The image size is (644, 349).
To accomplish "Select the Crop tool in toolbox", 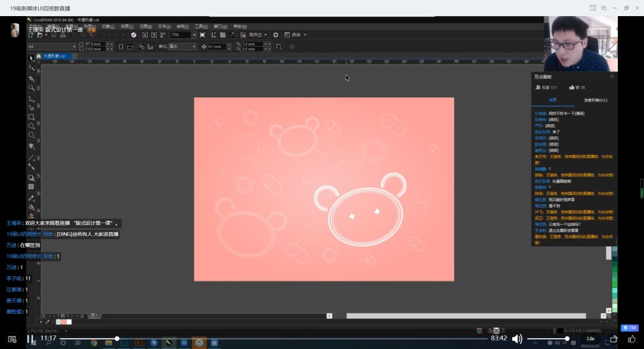I will 32,78.
